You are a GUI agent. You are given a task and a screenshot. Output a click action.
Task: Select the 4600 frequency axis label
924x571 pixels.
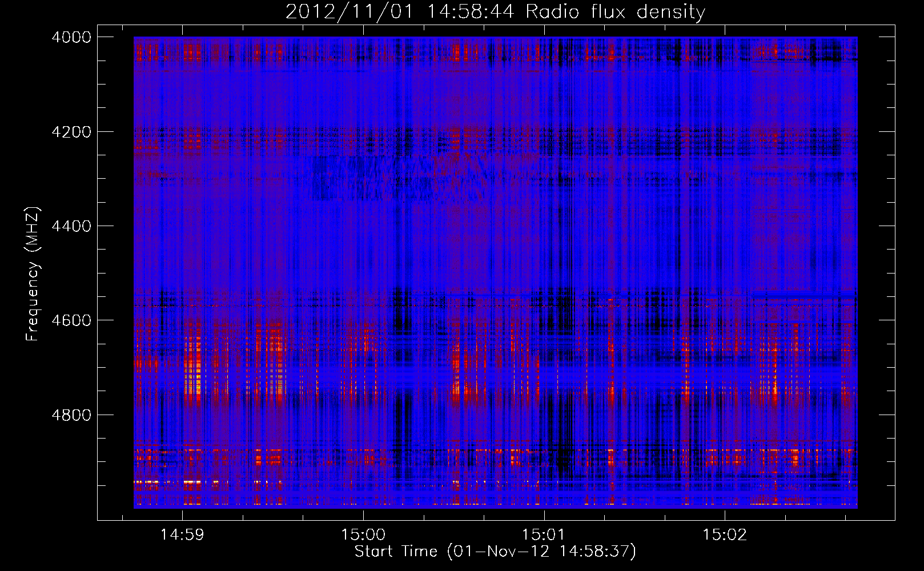[x=71, y=320]
